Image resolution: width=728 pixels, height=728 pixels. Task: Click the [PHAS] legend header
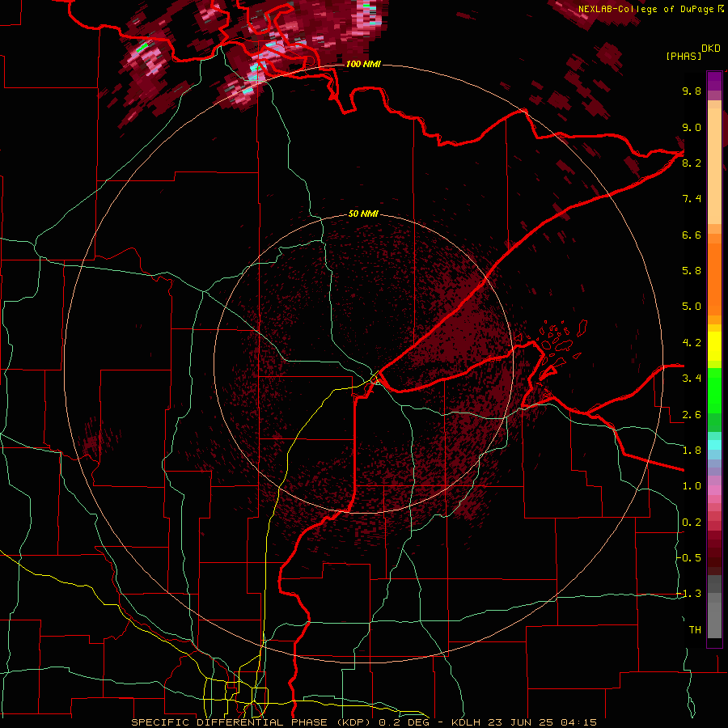pos(684,56)
